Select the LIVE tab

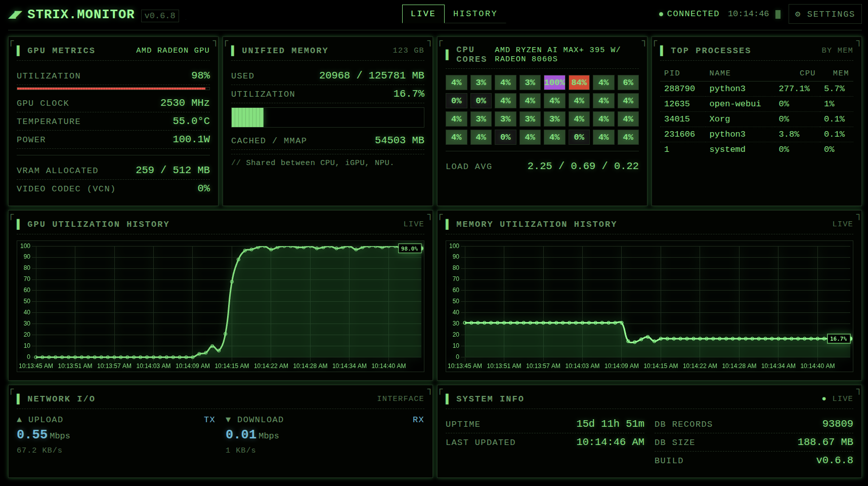423,14
